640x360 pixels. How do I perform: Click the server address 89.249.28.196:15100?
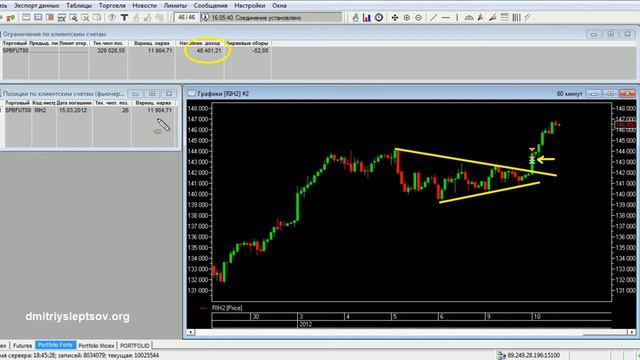point(533,356)
